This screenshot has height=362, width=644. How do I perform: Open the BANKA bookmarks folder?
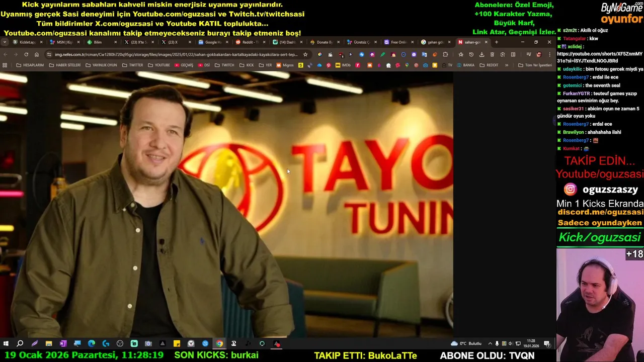pos(465,65)
